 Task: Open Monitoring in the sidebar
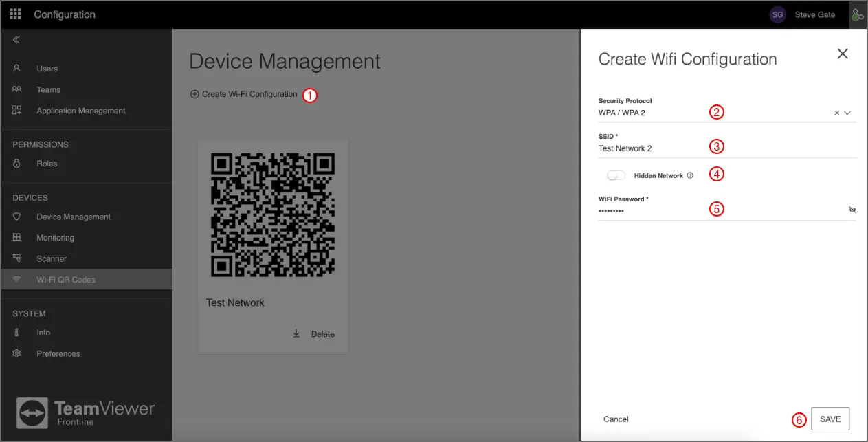point(55,238)
